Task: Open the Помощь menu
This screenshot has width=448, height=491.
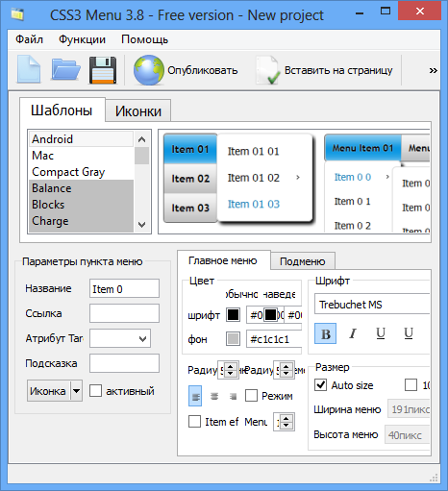Action: pos(144,39)
